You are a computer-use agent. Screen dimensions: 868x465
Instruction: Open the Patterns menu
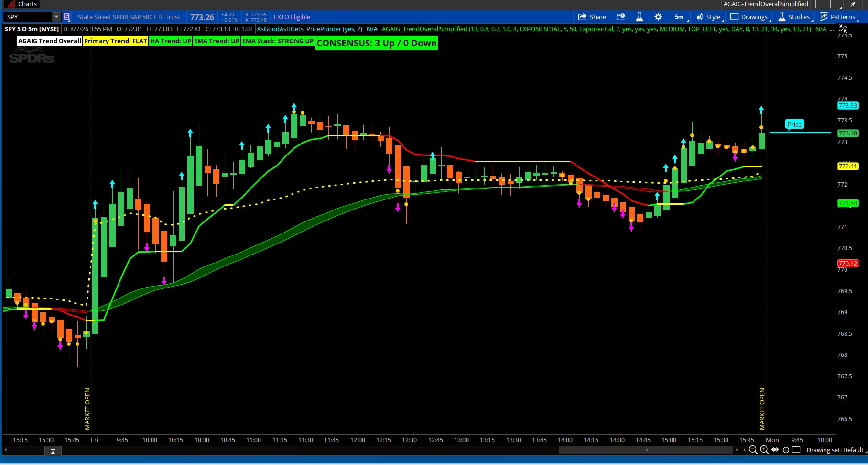click(839, 17)
